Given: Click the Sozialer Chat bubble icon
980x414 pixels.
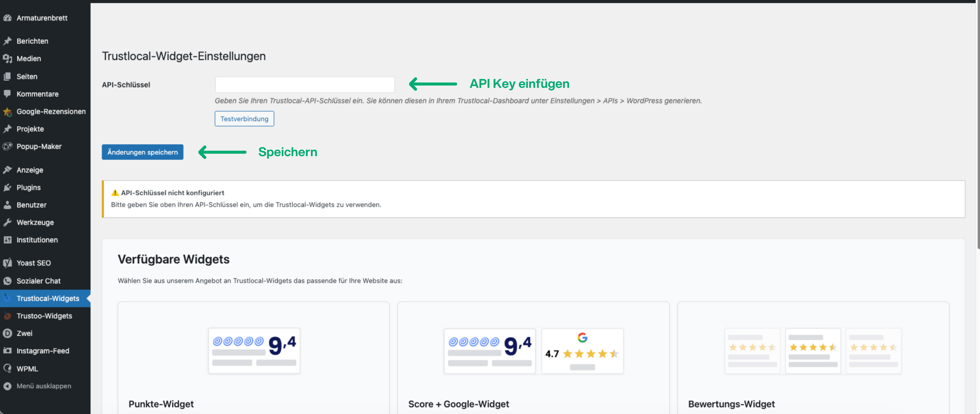Looking at the screenshot, I should pyautogui.click(x=7, y=281).
